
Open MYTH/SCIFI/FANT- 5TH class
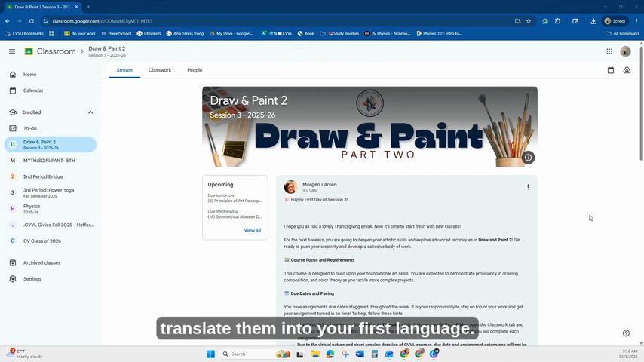50,161
